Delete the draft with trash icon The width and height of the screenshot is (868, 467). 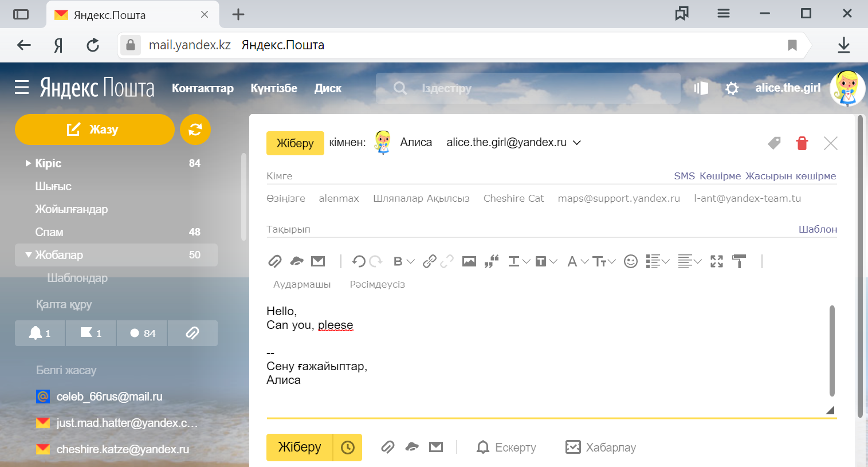(x=802, y=143)
